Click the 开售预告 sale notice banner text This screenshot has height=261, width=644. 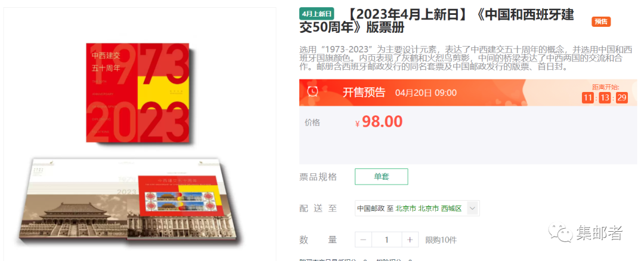click(x=364, y=92)
